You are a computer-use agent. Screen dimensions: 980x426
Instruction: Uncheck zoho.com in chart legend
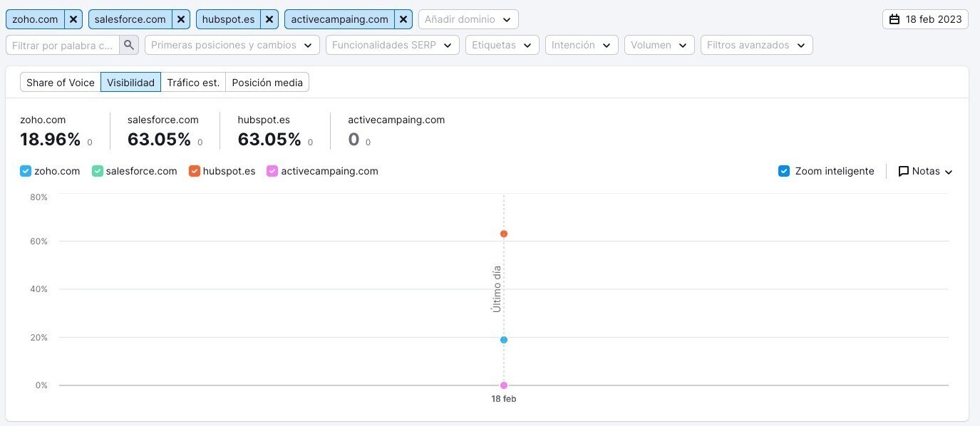coord(26,171)
